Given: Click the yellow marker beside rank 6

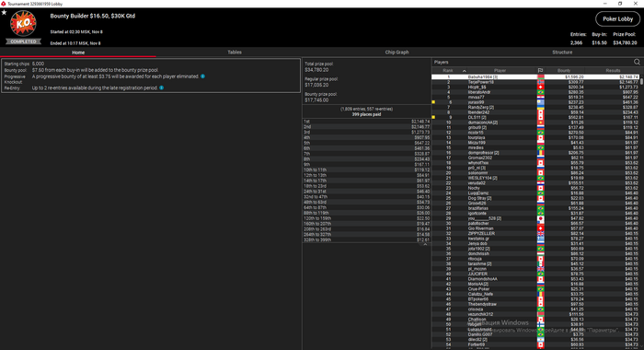Looking at the screenshot, I should click(x=433, y=102).
